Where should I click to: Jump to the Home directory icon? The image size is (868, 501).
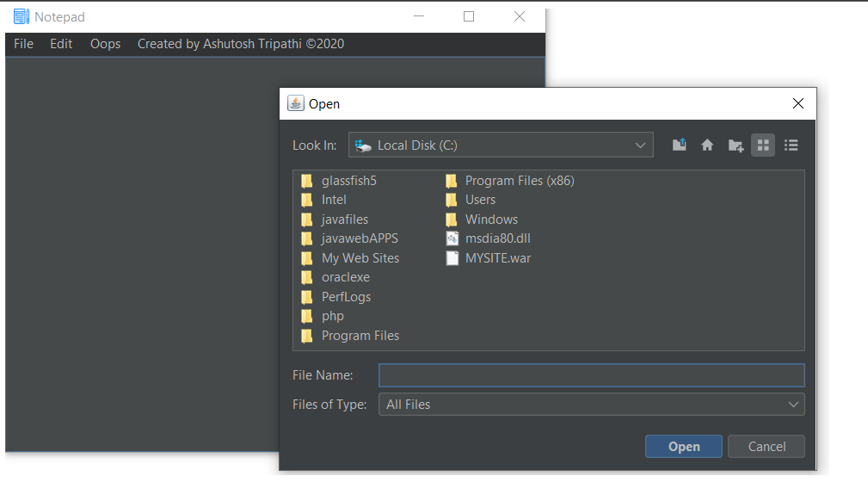[x=707, y=145]
